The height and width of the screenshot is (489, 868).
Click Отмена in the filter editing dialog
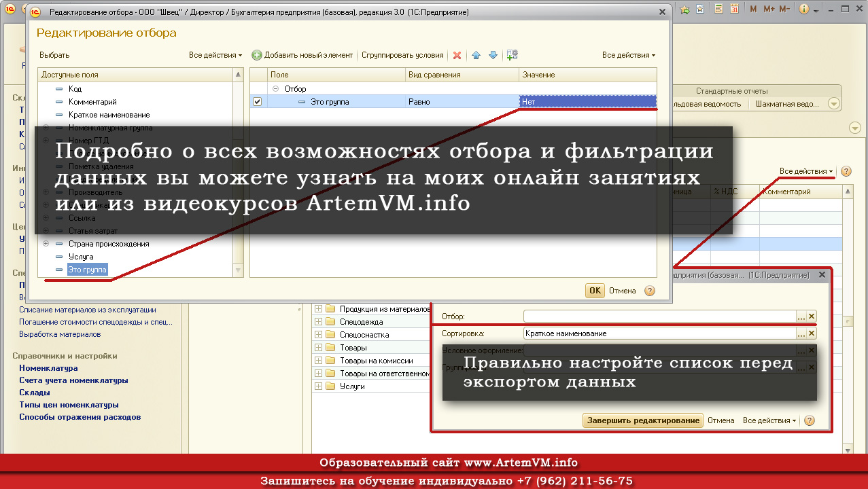tap(623, 291)
